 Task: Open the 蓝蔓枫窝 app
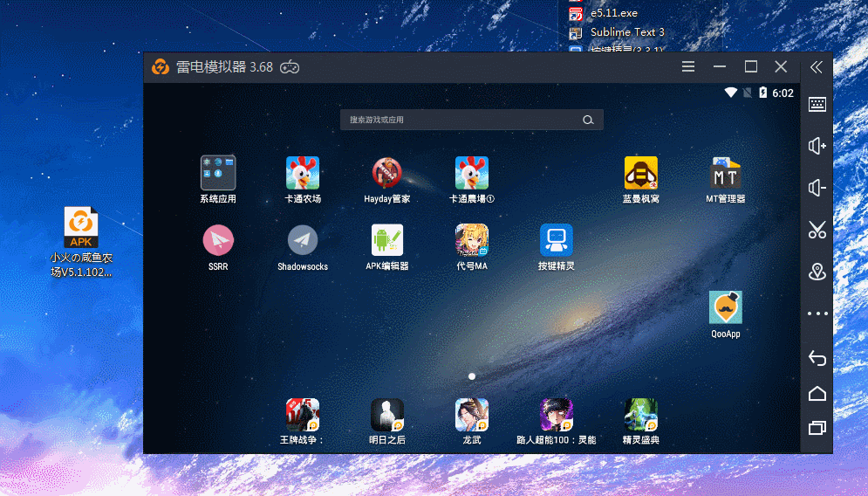point(641,173)
